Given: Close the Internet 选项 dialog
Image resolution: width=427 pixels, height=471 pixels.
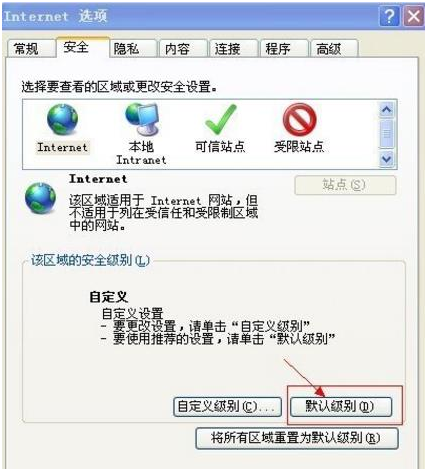Looking at the screenshot, I should coord(414,16).
